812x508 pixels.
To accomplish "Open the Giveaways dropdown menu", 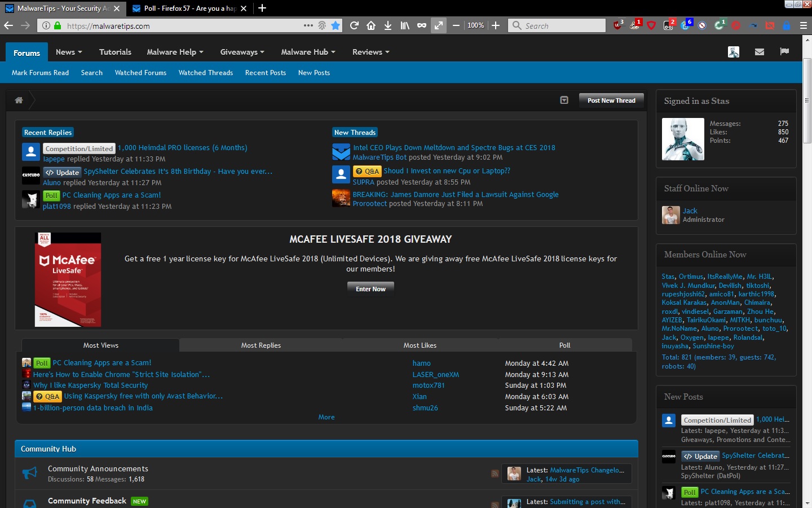I will click(x=242, y=52).
